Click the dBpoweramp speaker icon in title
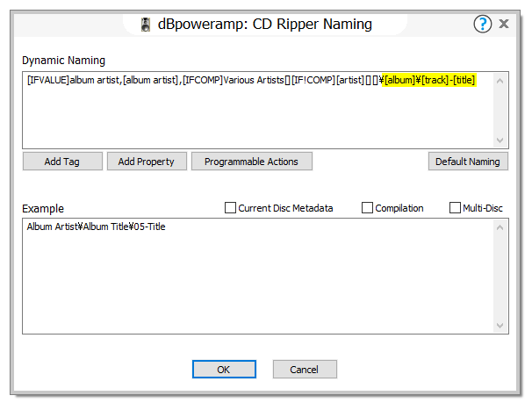 tap(146, 25)
